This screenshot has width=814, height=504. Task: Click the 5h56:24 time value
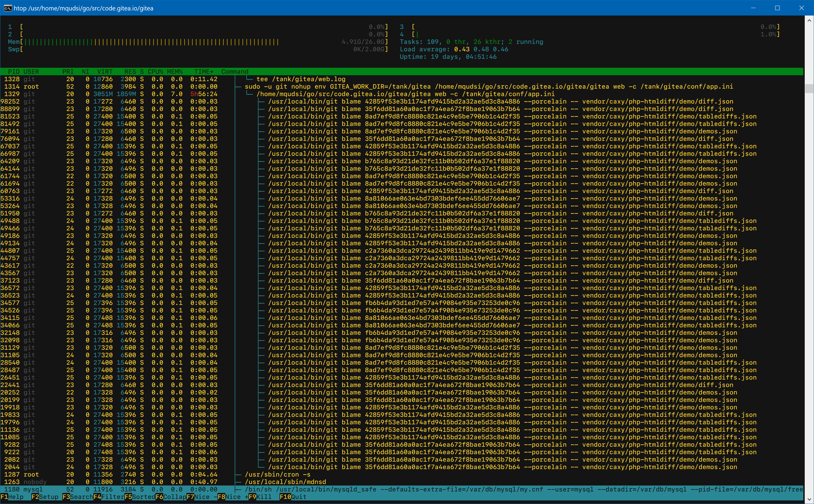click(204, 94)
